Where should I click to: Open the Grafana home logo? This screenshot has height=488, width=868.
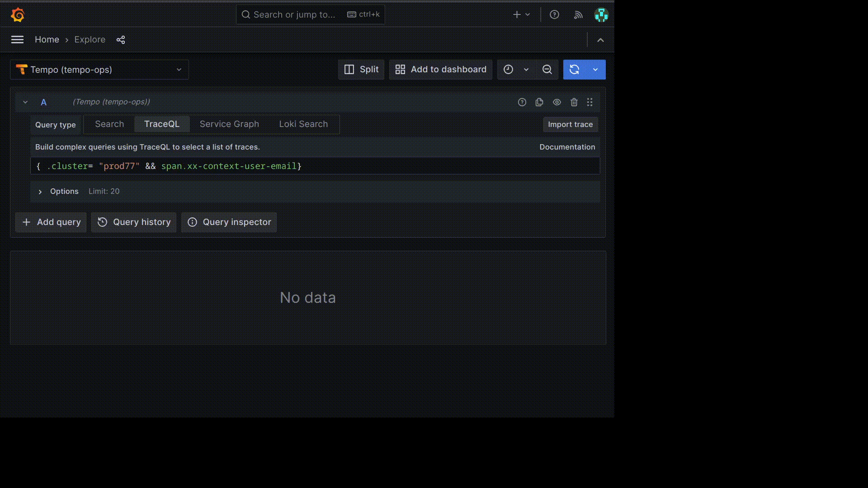[18, 14]
